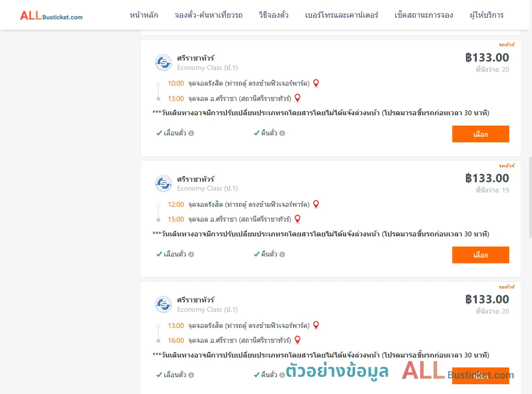The image size is (532, 394).
Task: Click 16:00 arrival time text
Action: pos(176,340)
